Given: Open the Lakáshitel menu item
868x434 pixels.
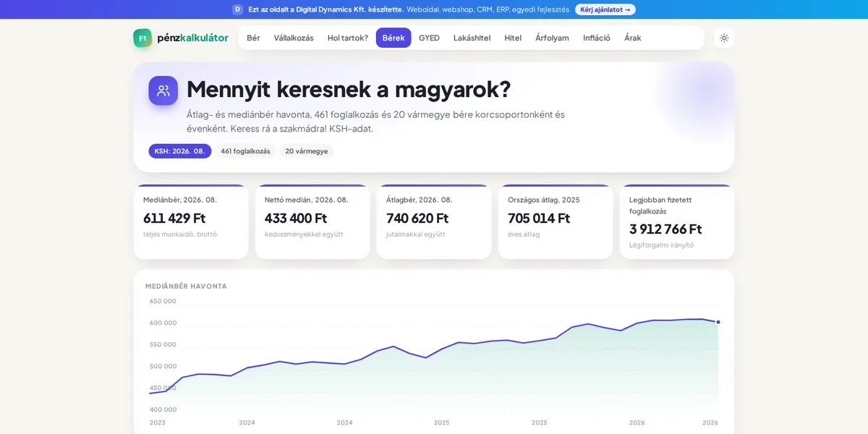Looking at the screenshot, I should pyautogui.click(x=472, y=38).
